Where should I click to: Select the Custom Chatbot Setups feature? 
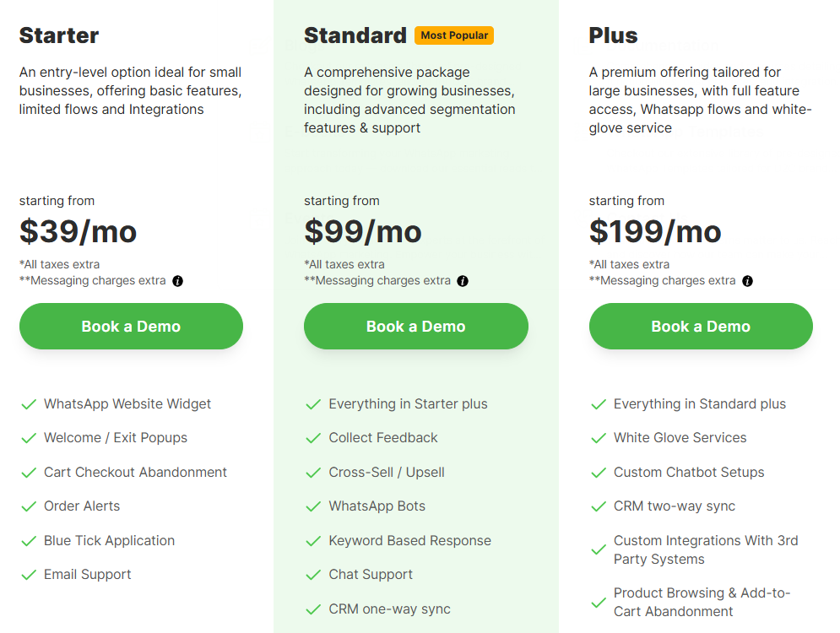coord(689,472)
